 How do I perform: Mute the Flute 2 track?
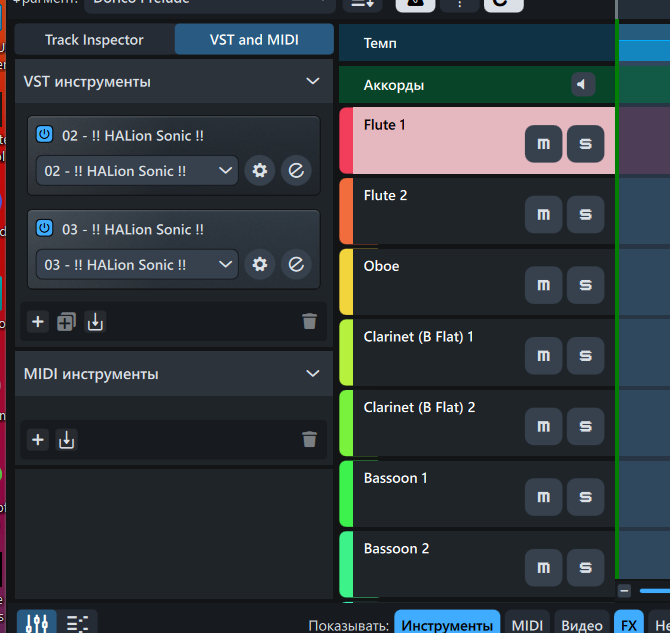click(543, 215)
